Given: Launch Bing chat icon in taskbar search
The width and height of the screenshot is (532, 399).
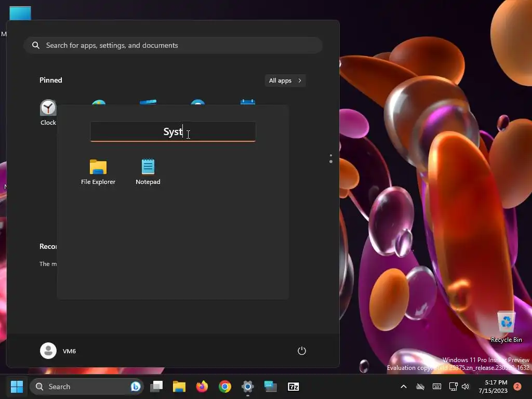Looking at the screenshot, I should [x=136, y=387].
